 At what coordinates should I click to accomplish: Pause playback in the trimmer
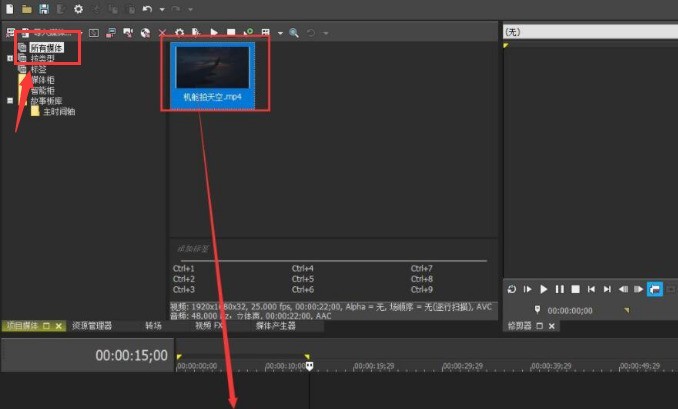tap(560, 289)
